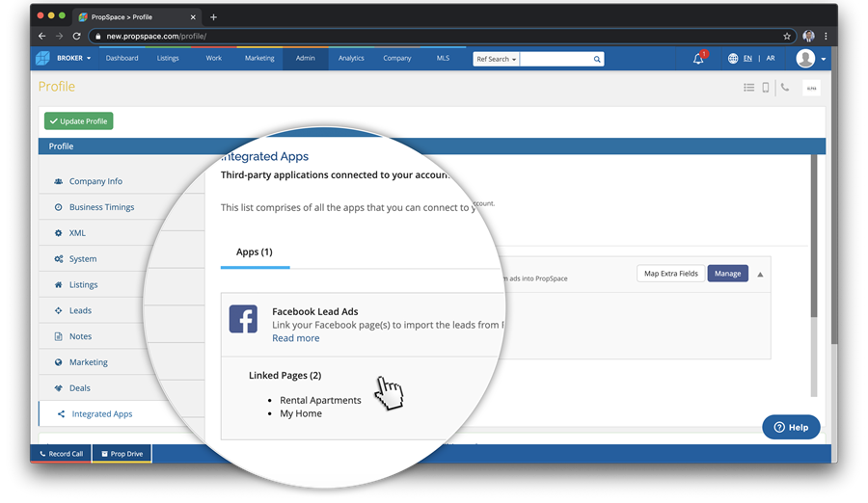Screen dimensions: 868x503
Task: Click Linked Pages (2) heading
Action: (x=285, y=375)
